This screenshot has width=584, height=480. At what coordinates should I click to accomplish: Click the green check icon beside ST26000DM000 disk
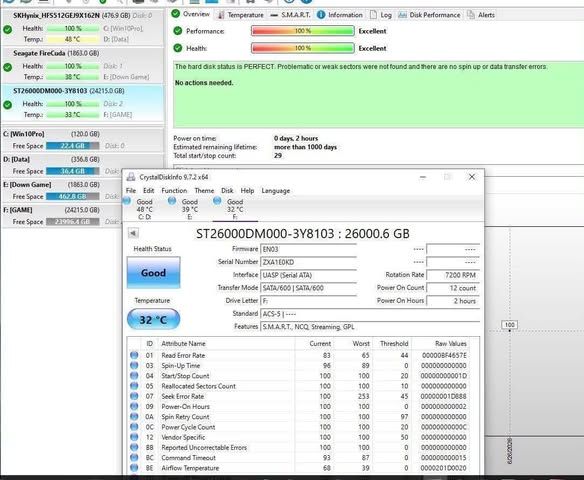[x=7, y=105]
